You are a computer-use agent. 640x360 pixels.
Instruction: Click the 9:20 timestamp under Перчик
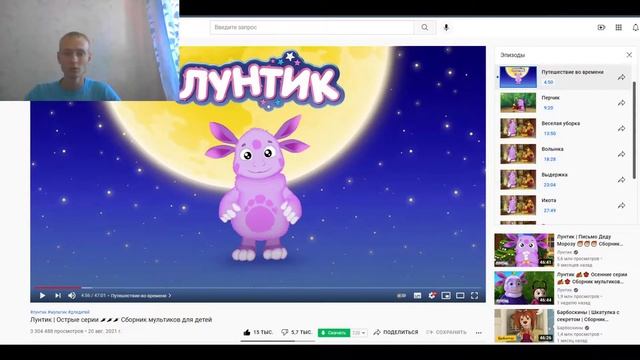click(x=549, y=108)
